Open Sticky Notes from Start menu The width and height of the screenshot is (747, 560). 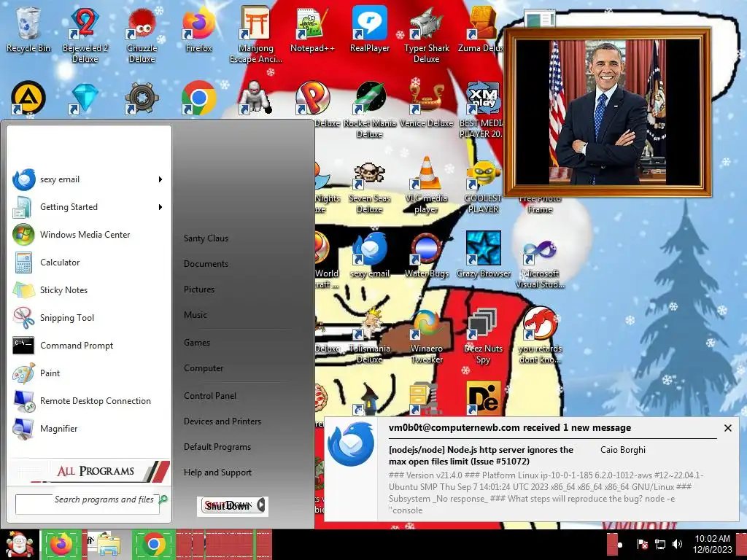pyautogui.click(x=89, y=290)
